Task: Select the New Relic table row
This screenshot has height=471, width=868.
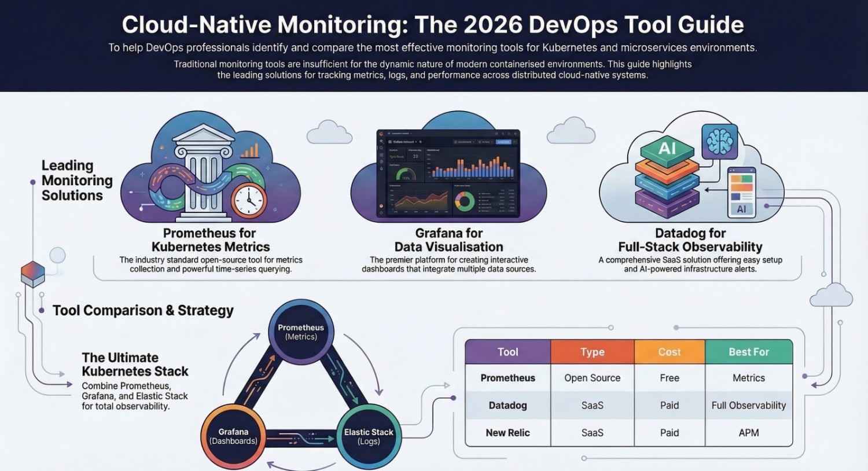Action: coord(628,433)
